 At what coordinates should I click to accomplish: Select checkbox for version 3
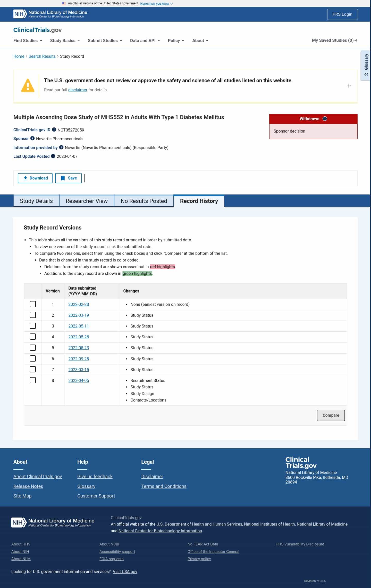(x=33, y=326)
